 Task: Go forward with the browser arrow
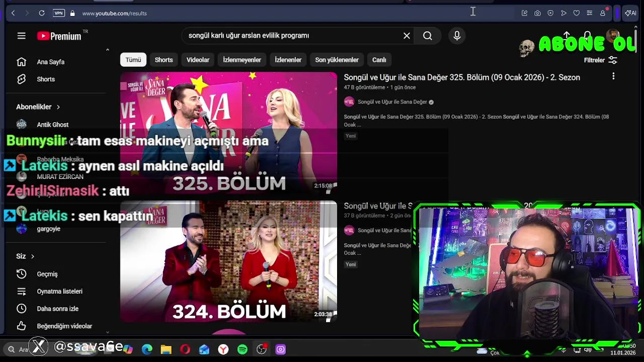point(27,13)
